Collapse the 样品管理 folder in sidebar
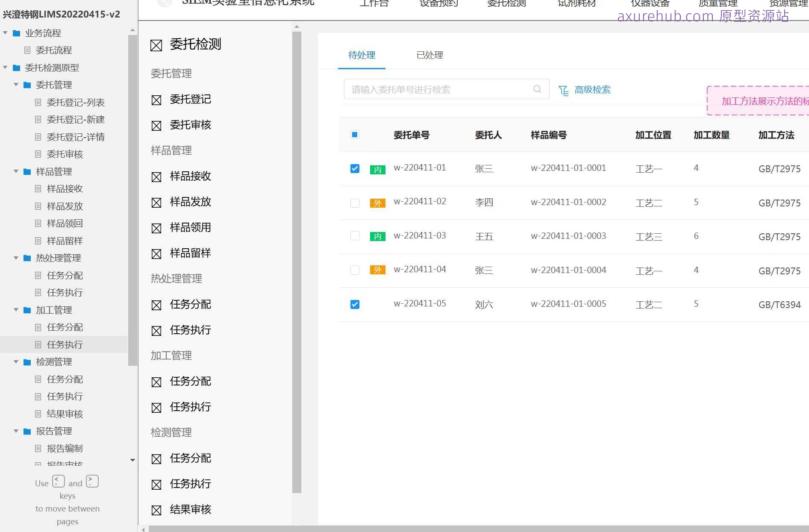This screenshot has height=532, width=809. click(x=16, y=171)
